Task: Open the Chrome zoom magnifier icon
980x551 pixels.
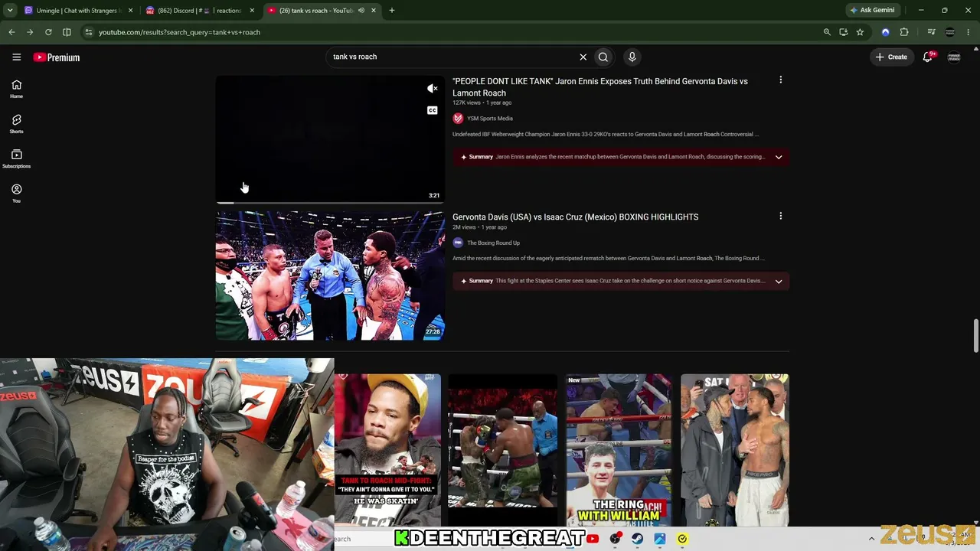Action: click(x=827, y=32)
